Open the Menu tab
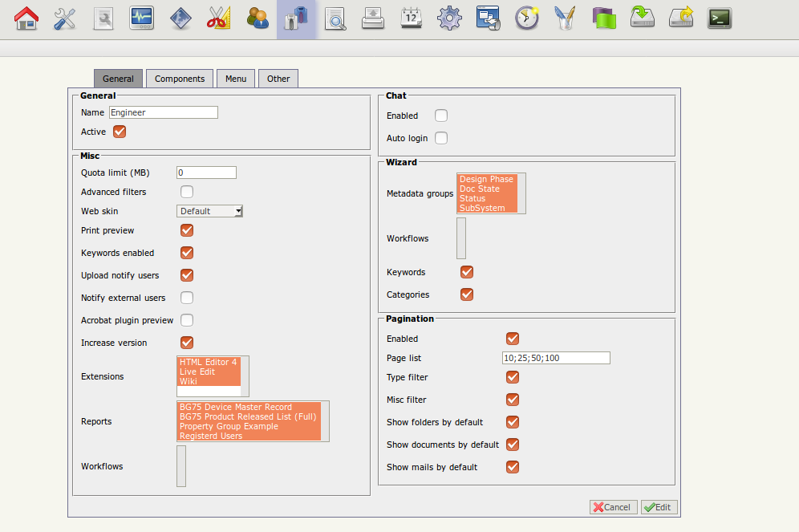 (236, 79)
